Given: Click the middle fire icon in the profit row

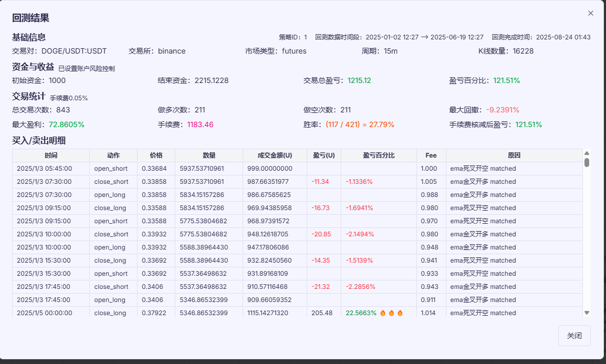Looking at the screenshot, I should tap(391, 313).
